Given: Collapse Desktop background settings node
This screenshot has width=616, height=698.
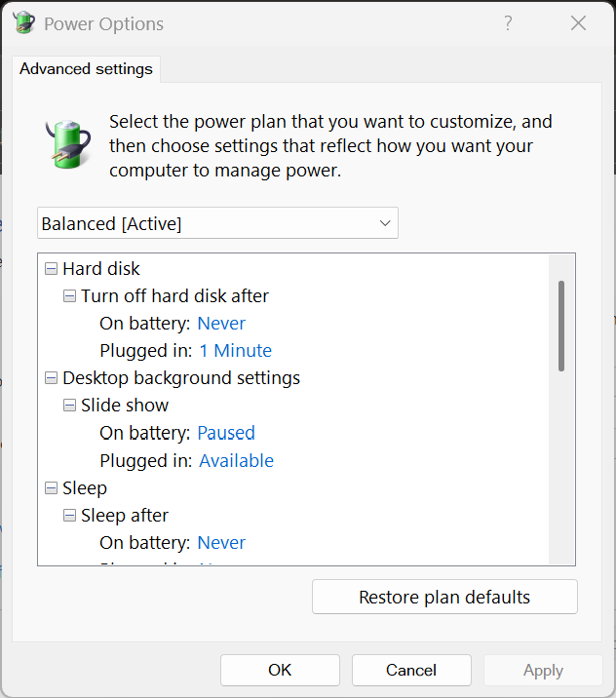Looking at the screenshot, I should click(x=51, y=377).
